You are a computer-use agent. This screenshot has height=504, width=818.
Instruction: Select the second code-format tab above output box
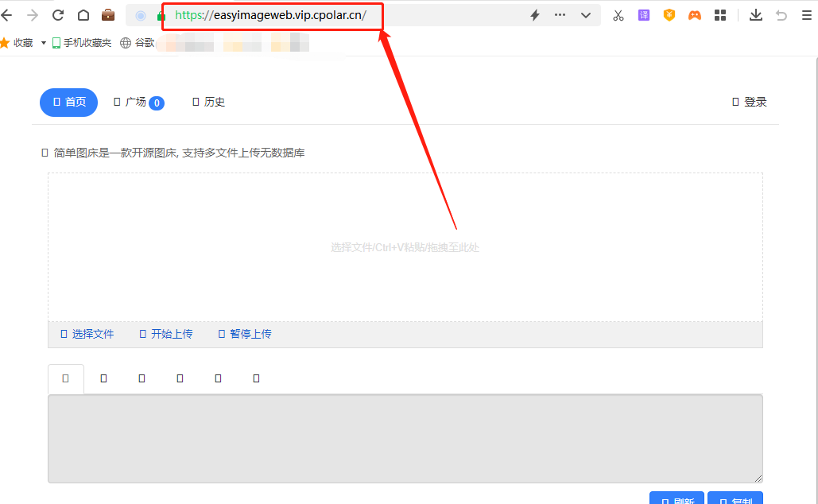point(103,378)
